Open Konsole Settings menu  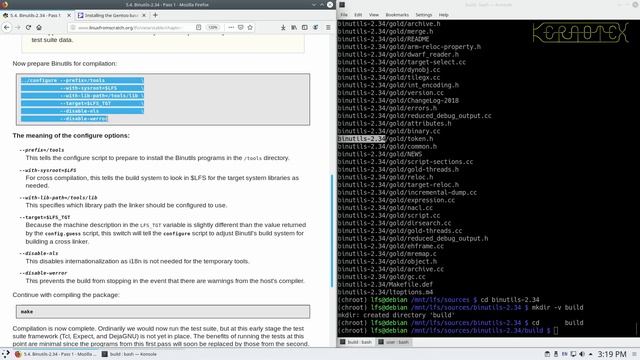tap(424, 15)
